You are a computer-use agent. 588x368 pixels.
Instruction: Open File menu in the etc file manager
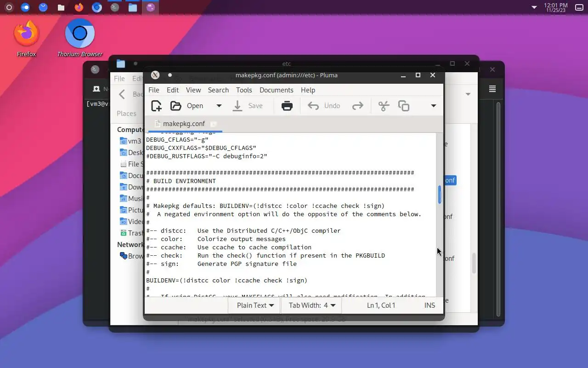point(119,79)
